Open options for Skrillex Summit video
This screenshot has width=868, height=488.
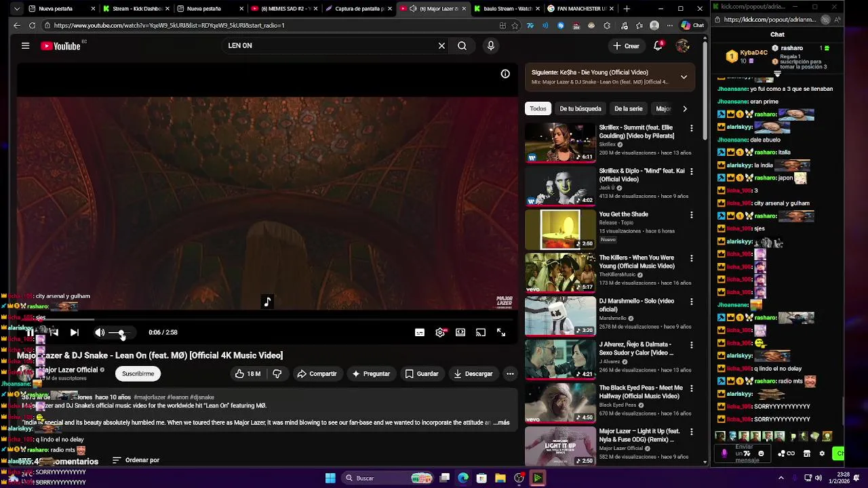pos(692,128)
